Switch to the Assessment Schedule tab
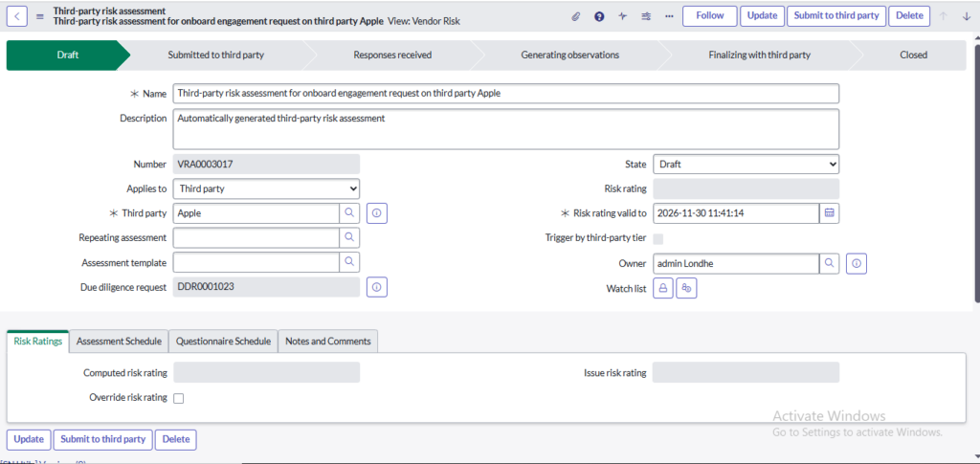The image size is (980, 464). point(119,342)
